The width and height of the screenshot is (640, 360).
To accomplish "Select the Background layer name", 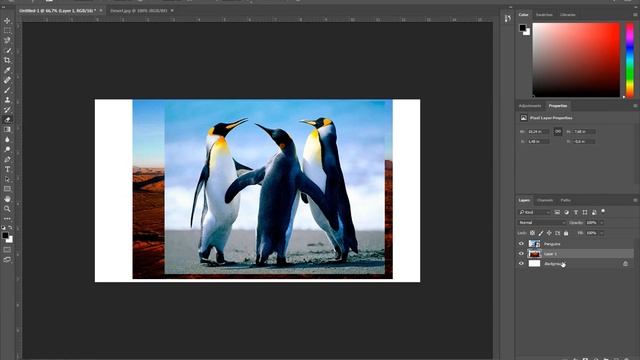I will (553, 264).
